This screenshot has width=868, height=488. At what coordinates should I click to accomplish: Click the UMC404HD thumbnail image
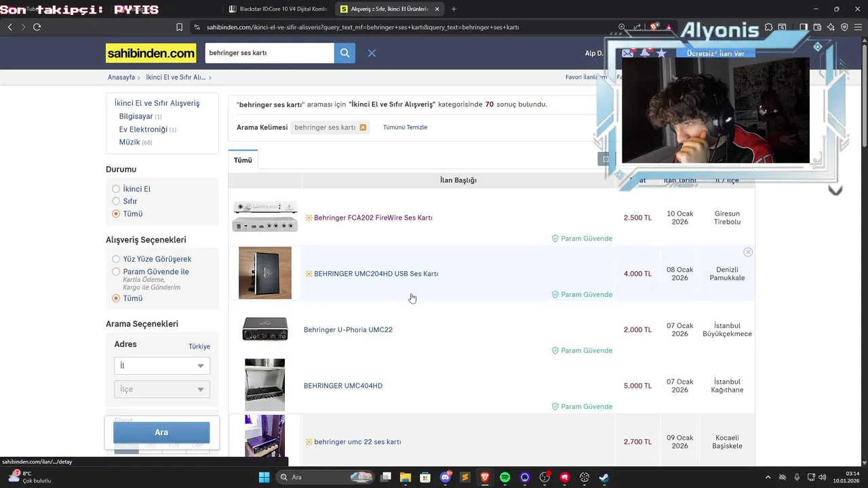[265, 385]
